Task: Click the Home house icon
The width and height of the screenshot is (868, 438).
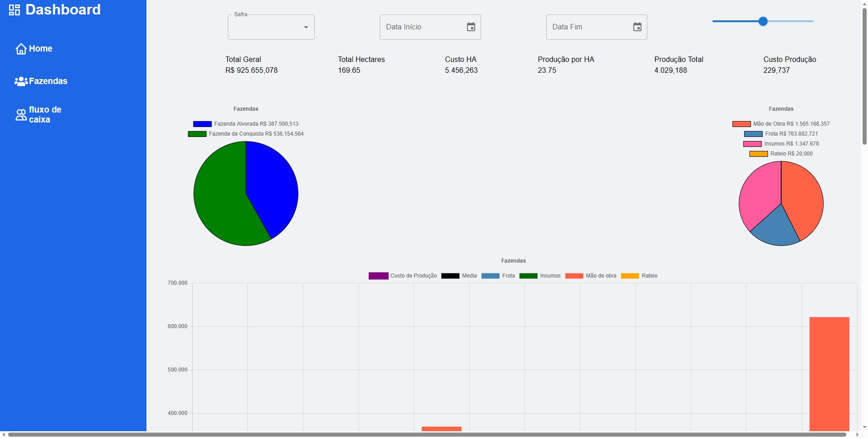Action: click(21, 49)
